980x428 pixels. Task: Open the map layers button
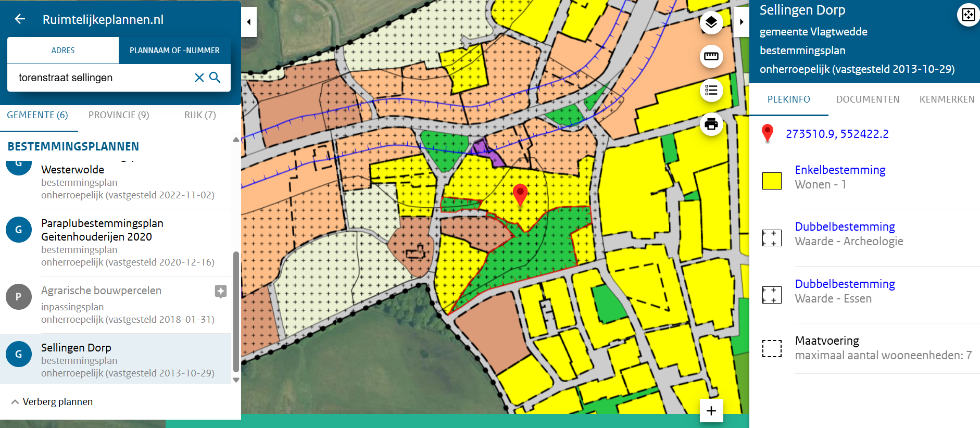711,22
